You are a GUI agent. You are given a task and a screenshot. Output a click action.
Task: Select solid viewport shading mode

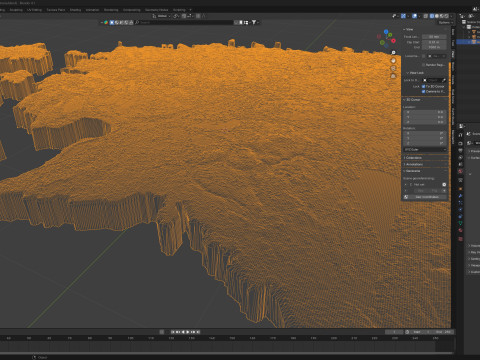point(437,16)
